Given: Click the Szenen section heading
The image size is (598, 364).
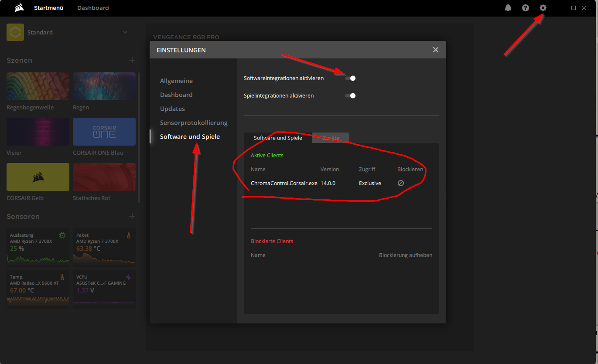Looking at the screenshot, I should 19,60.
